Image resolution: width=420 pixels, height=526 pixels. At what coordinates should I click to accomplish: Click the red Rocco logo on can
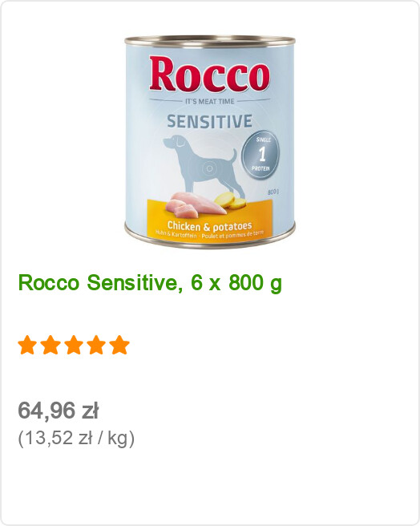click(x=209, y=74)
